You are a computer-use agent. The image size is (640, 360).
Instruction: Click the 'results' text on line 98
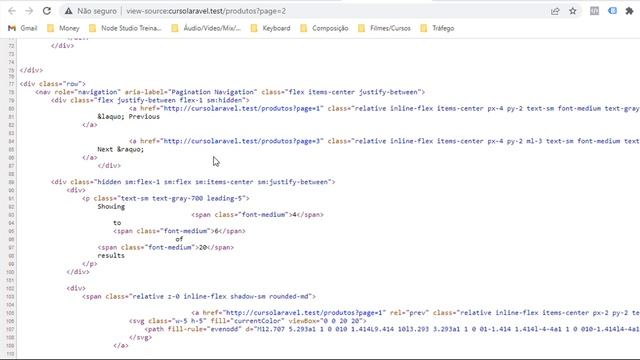coord(111,256)
